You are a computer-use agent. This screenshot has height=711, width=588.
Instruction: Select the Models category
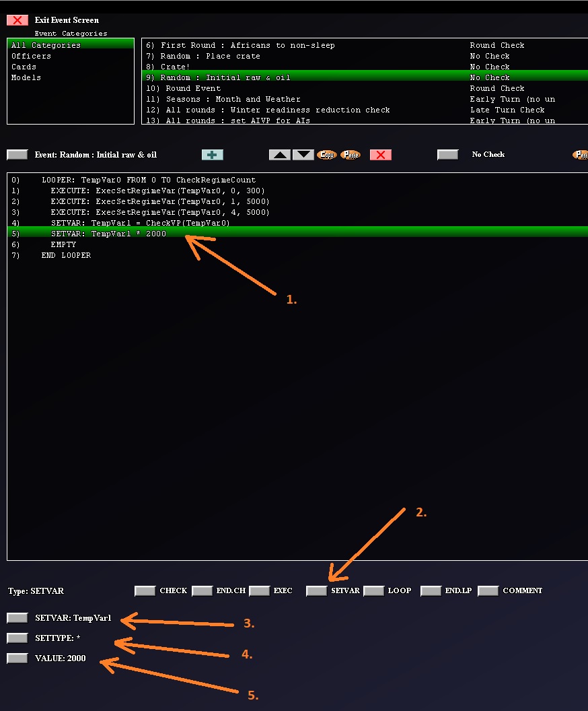[71, 77]
